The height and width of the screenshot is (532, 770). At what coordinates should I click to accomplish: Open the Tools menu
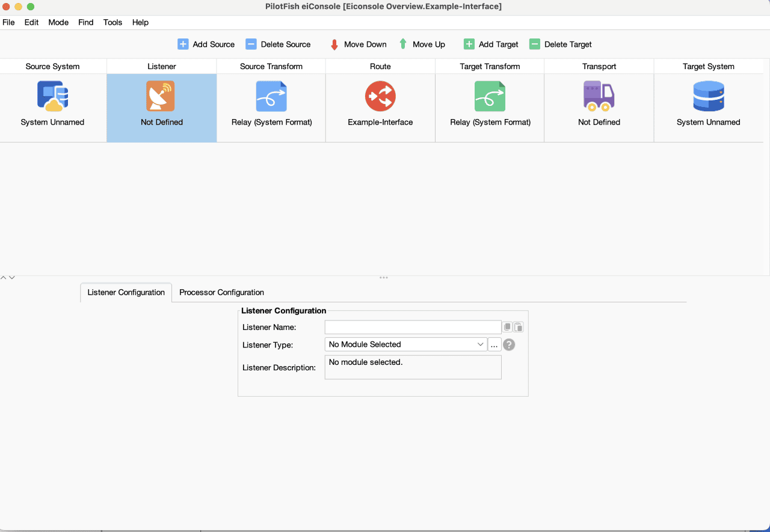pyautogui.click(x=112, y=22)
